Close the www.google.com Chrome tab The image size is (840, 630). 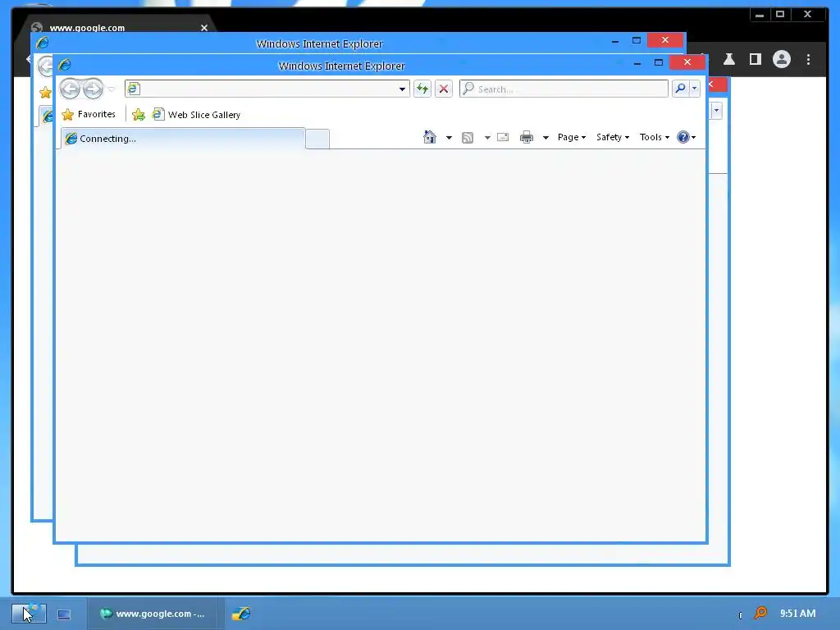[204, 28]
